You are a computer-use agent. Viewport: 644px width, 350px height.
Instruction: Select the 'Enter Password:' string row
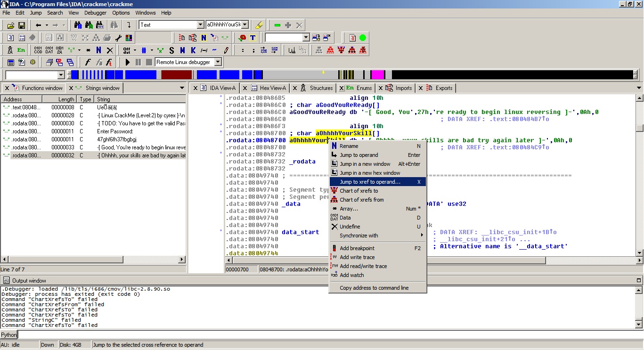[94, 131]
